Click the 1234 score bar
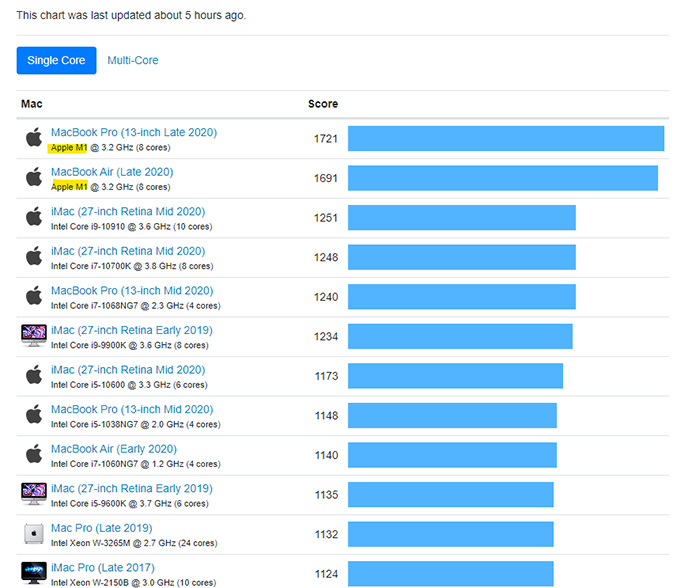Screen dimensions: 700x588 [x=460, y=336]
